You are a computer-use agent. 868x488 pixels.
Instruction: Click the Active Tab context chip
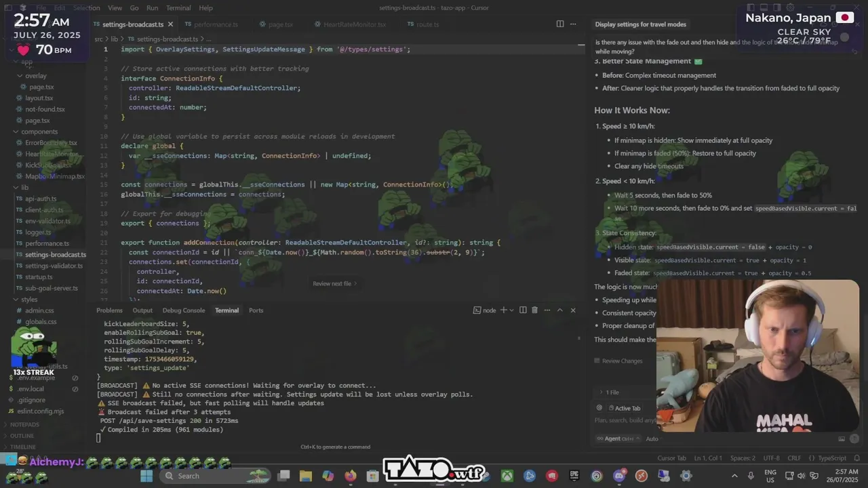click(x=624, y=408)
